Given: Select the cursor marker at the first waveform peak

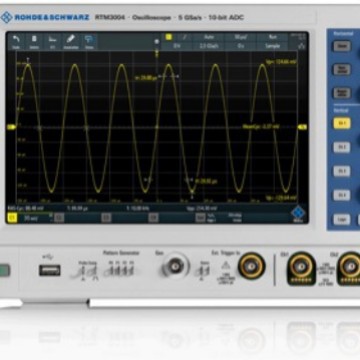Looking at the screenshot, I should (x=28, y=61).
